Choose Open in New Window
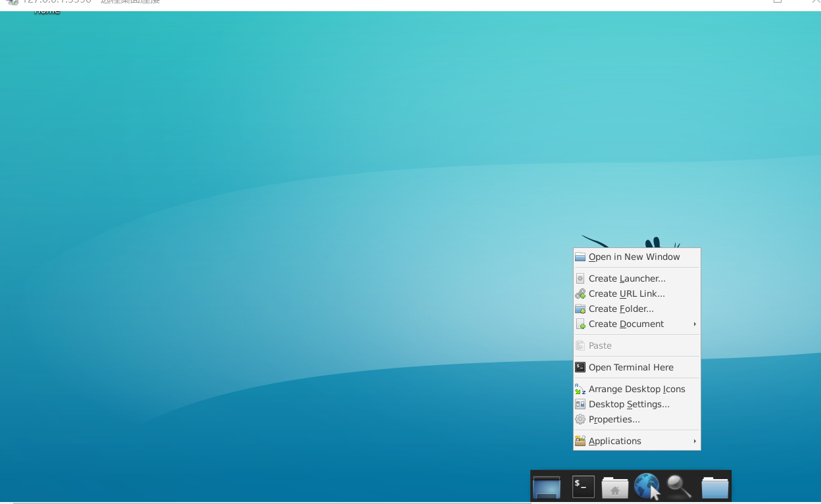821x504 pixels. point(637,257)
